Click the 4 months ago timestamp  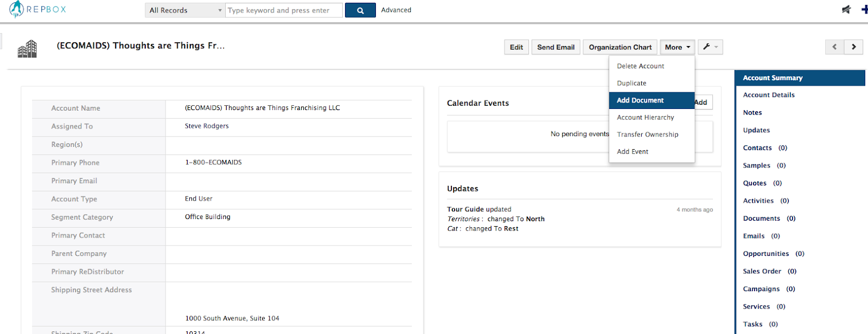[694, 210]
